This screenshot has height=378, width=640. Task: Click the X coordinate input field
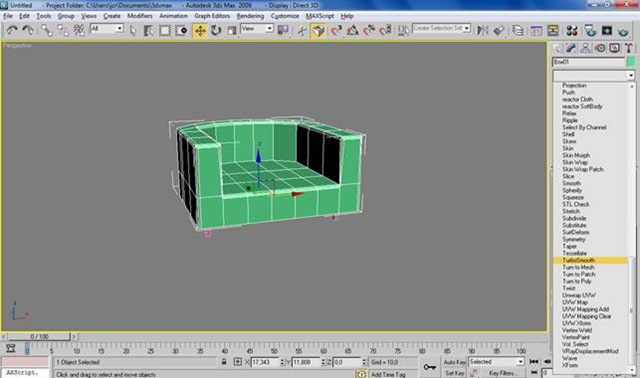(x=264, y=362)
